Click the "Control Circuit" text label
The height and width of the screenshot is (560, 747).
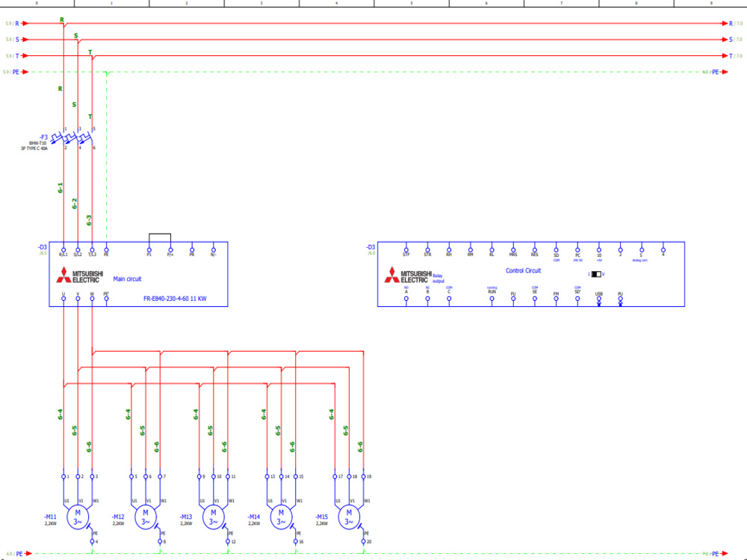pyautogui.click(x=524, y=270)
